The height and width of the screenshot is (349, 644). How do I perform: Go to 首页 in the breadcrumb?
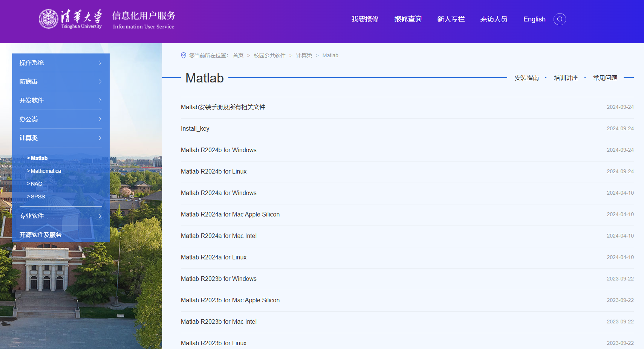238,55
